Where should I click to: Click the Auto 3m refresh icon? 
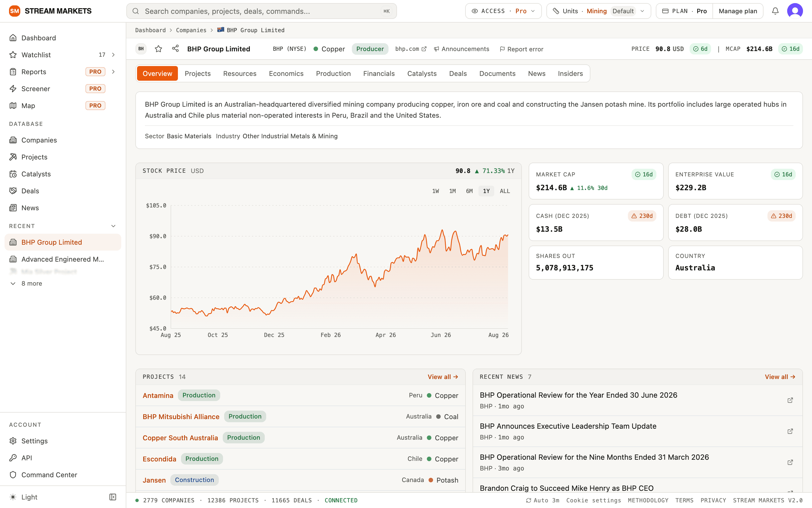tap(528, 500)
